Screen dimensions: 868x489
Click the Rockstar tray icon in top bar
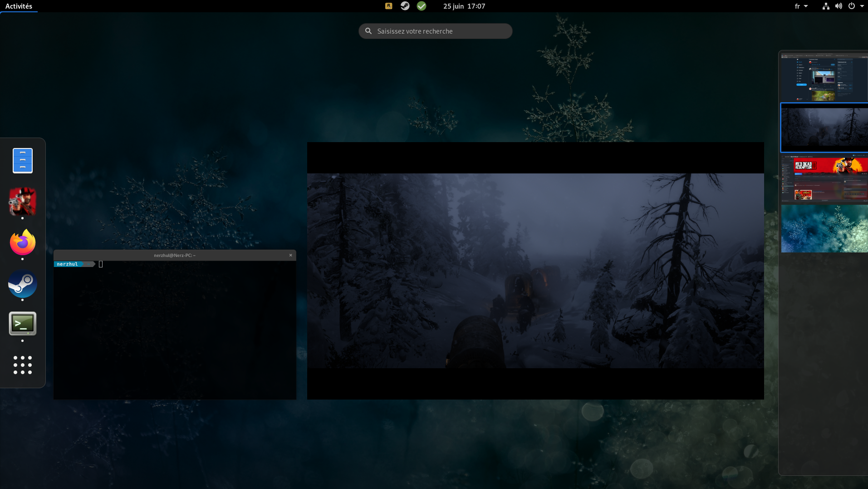point(388,6)
